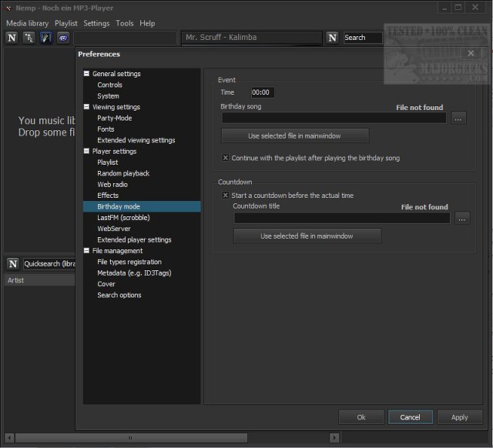
Task: Open the Tools menu
Action: 124,23
